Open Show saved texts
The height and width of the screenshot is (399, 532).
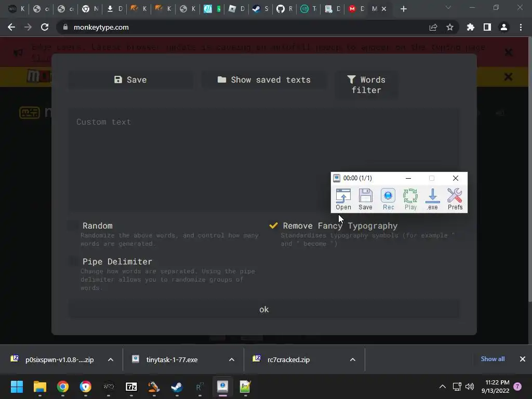(264, 79)
